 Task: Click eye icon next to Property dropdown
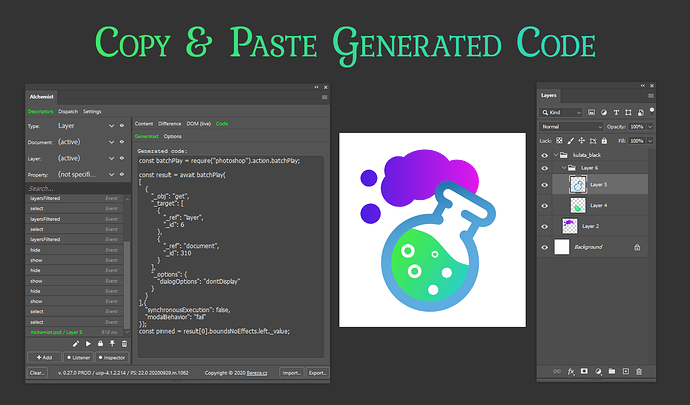pos(122,174)
